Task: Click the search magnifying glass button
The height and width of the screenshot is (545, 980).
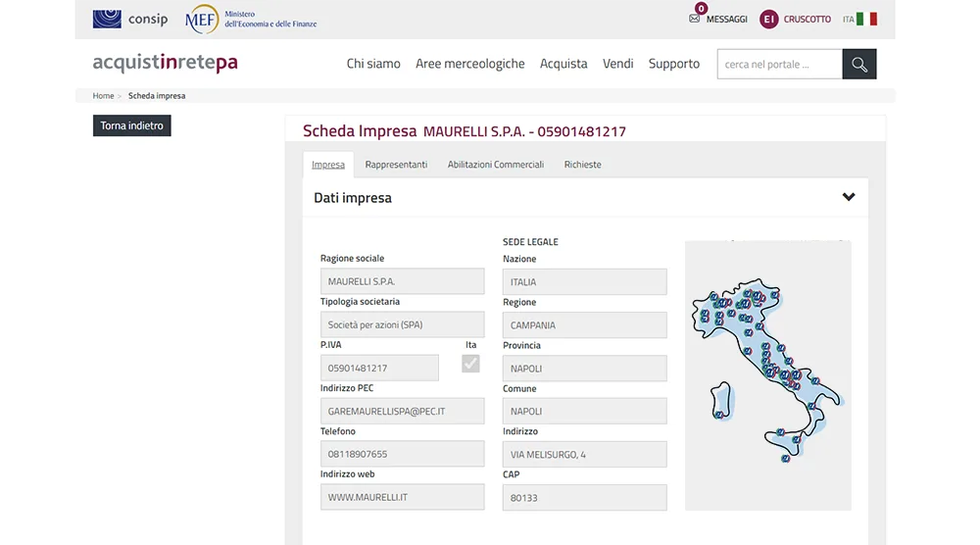Action: [859, 65]
